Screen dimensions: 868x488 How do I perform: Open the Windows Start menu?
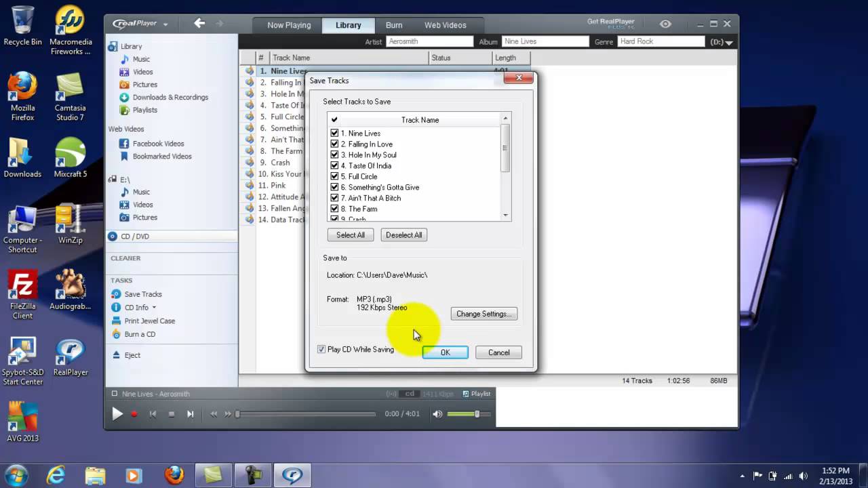(x=16, y=474)
